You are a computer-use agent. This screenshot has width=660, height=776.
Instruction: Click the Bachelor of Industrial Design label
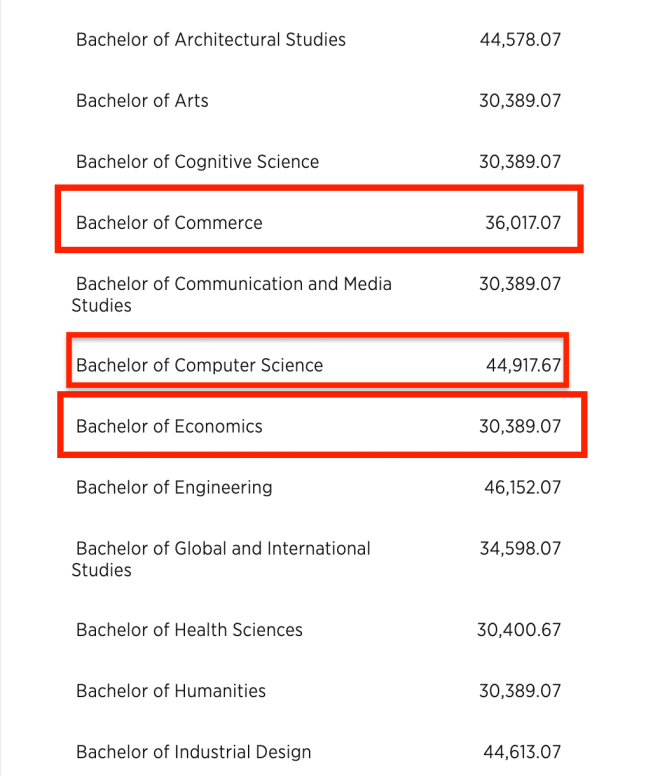193,752
